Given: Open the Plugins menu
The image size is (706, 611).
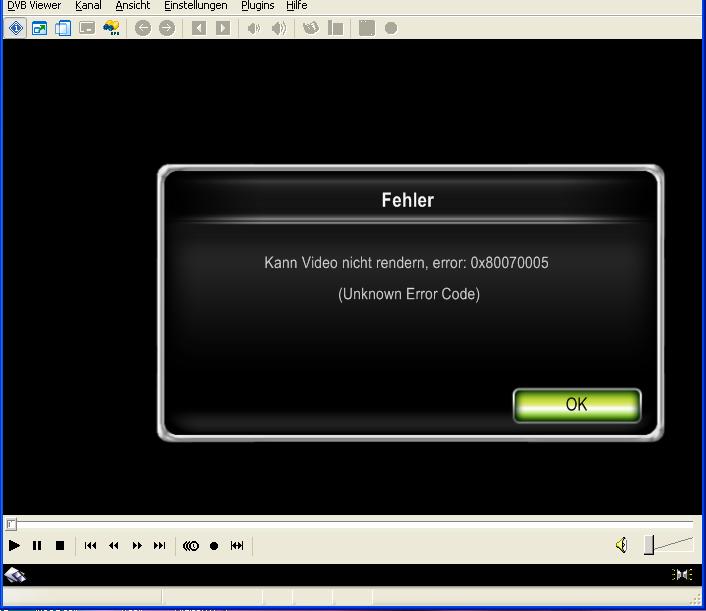Looking at the screenshot, I should point(257,6).
